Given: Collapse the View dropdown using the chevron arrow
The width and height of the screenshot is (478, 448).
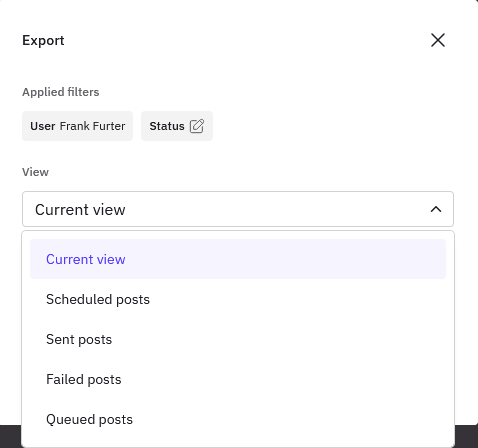Looking at the screenshot, I should pos(436,209).
